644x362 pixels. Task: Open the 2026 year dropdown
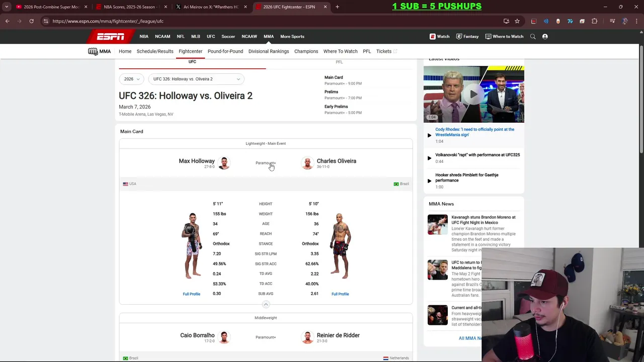point(131,79)
